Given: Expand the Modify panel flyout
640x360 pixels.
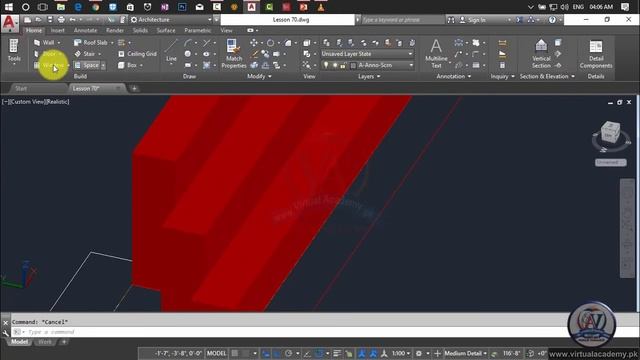Looking at the screenshot, I should [x=259, y=76].
